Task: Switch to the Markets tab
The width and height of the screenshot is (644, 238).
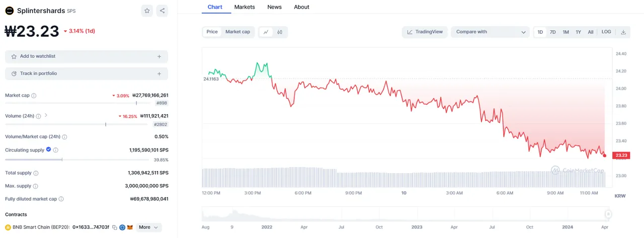Action: pos(245,7)
